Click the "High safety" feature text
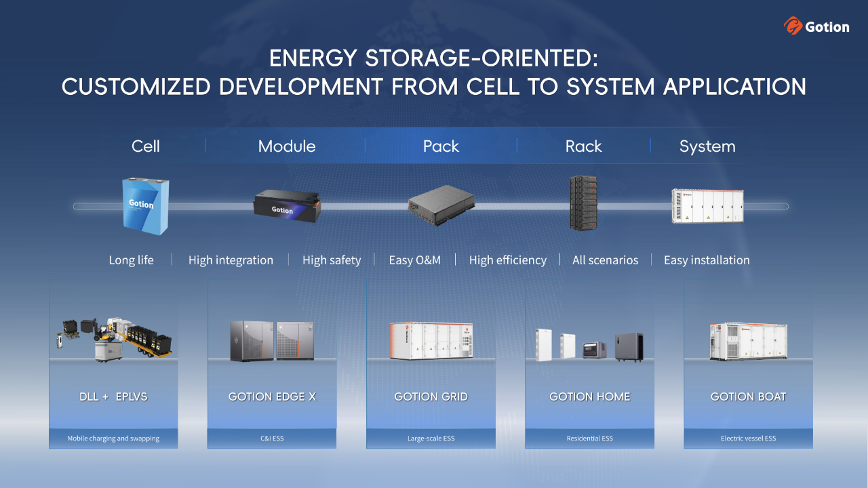This screenshot has width=868, height=488. click(x=332, y=260)
